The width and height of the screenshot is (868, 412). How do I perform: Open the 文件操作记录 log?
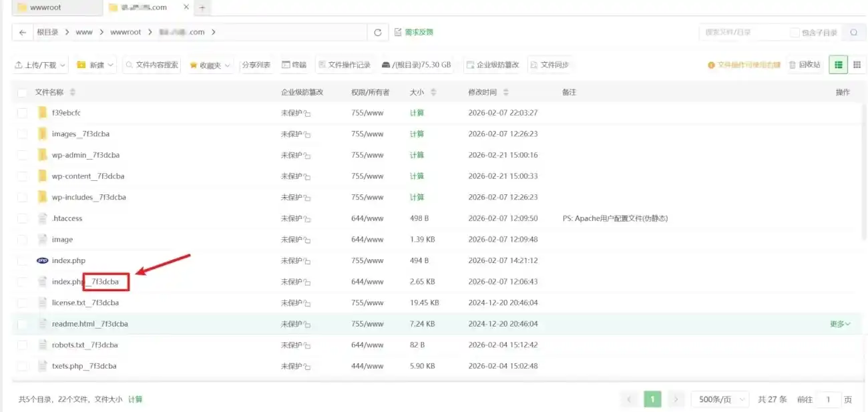click(x=344, y=64)
